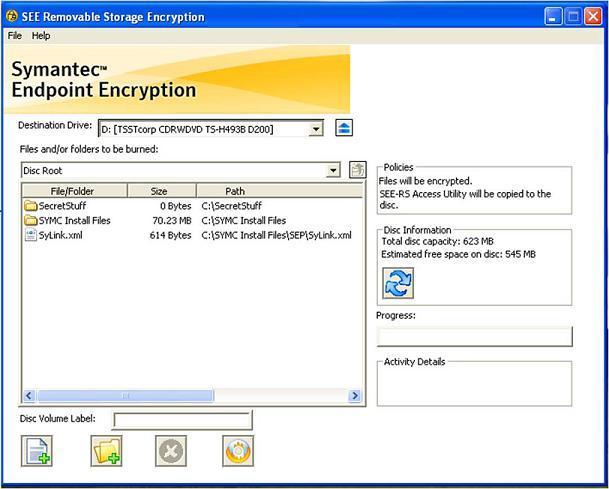Sort by Size column header
This screenshot has width=609, height=489.
162,191
